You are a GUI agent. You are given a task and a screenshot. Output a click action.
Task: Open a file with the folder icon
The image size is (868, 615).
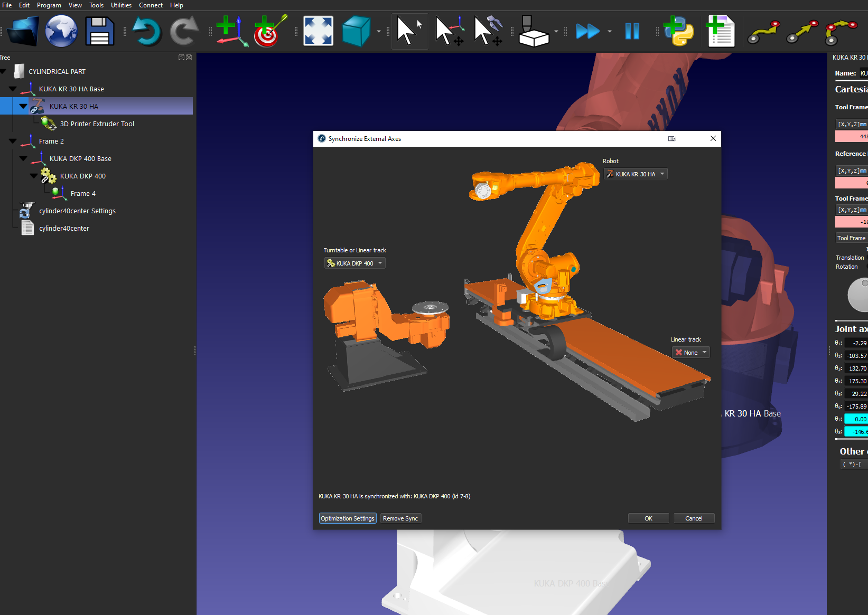(x=23, y=31)
